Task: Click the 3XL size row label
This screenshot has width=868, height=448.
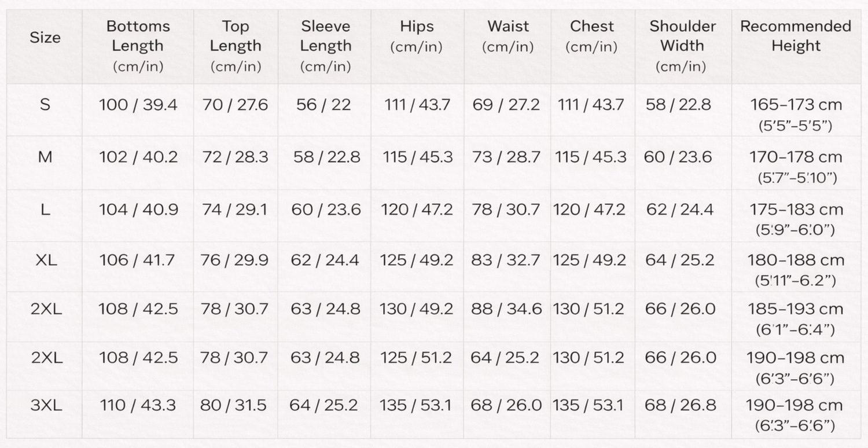Action: pyautogui.click(x=46, y=405)
